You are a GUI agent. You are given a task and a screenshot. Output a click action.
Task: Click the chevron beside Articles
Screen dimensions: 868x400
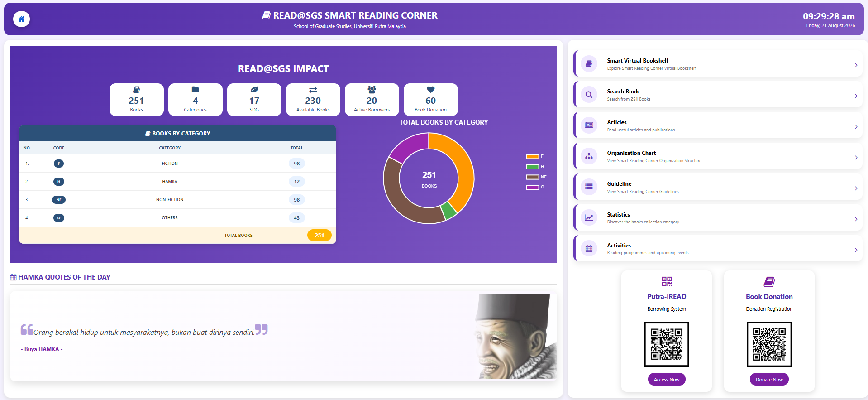[856, 127]
